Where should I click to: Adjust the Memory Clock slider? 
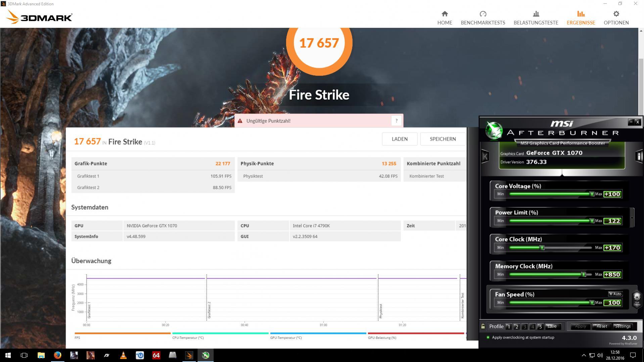pos(551,274)
